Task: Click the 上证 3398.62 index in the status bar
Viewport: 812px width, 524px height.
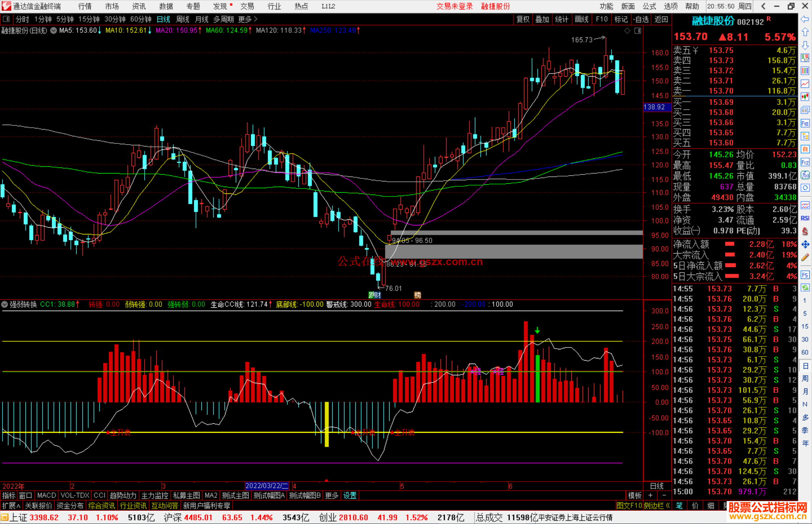Action: click(x=34, y=518)
